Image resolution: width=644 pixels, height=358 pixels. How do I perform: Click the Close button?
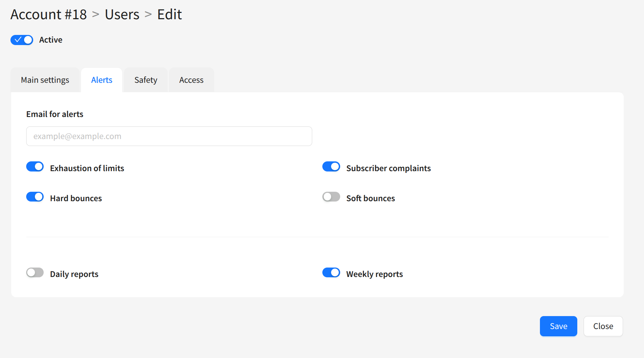(603, 326)
